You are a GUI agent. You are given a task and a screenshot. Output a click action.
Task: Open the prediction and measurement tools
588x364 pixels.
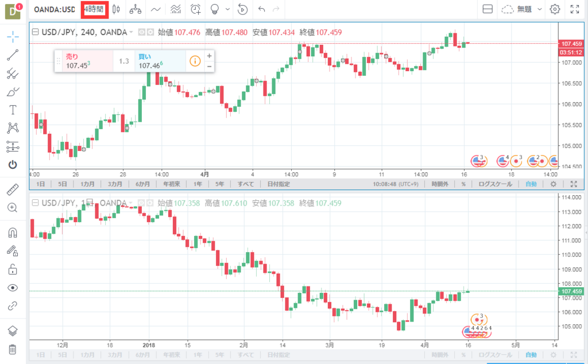pos(13,146)
